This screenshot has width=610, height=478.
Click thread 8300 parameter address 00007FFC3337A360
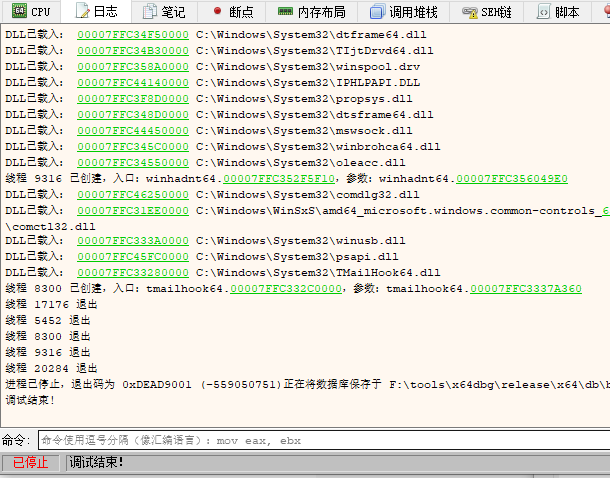526,288
